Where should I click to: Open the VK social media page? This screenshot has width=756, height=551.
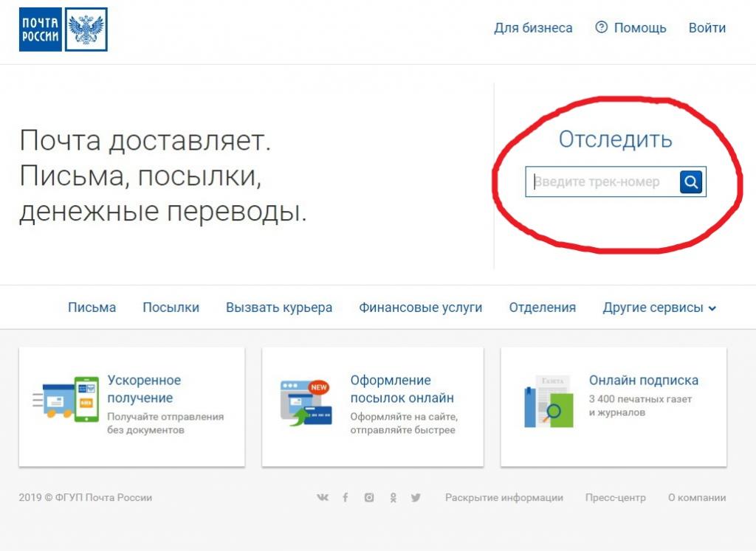pyautogui.click(x=323, y=498)
